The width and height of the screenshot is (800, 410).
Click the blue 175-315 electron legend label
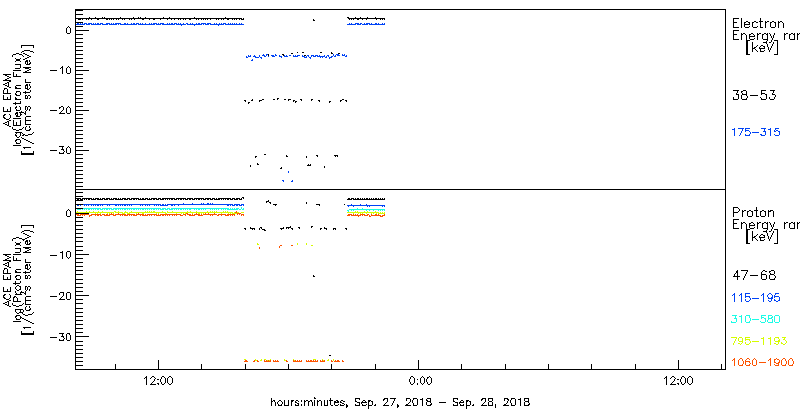click(756, 132)
